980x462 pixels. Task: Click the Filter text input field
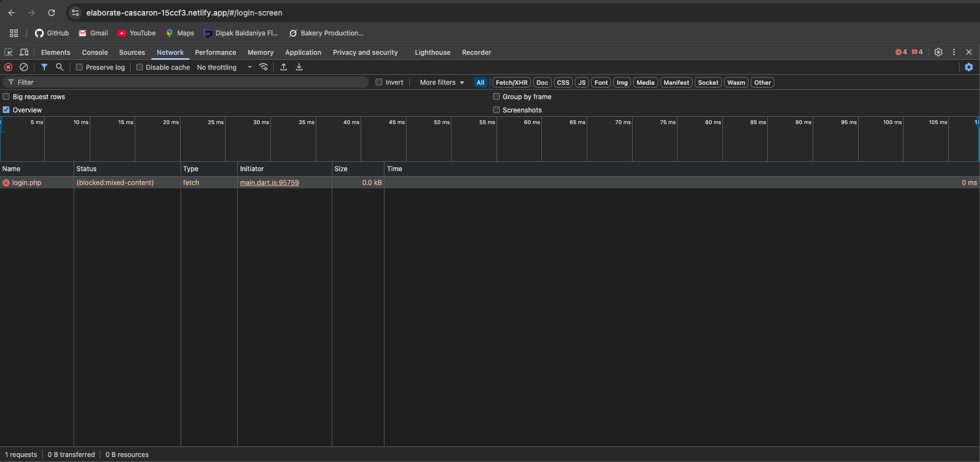click(x=188, y=82)
